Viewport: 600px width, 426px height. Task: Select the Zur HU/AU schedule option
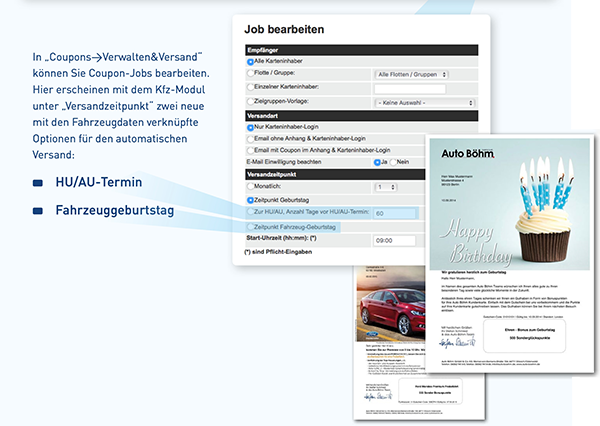[250, 213]
